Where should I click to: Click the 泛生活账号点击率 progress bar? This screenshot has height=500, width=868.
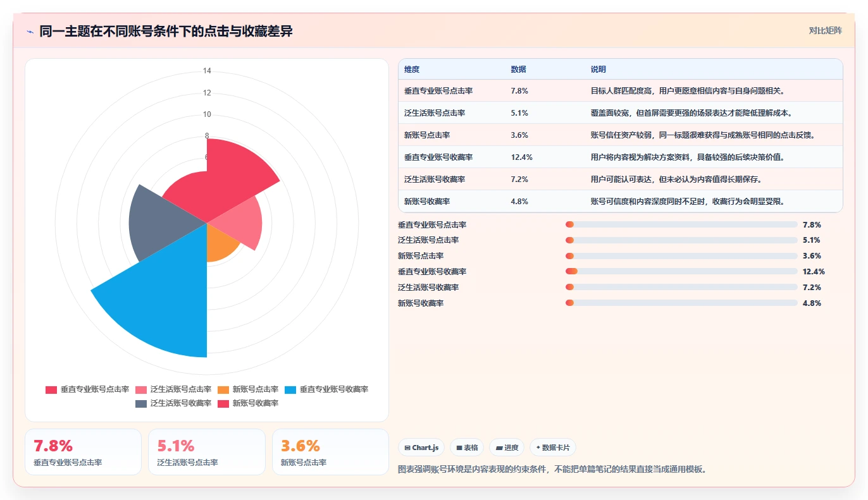(681, 240)
